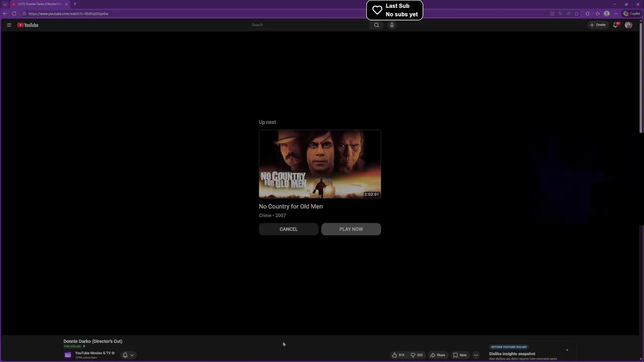Go back in browser history
Viewport: 644px width, 362px height.
point(5,14)
